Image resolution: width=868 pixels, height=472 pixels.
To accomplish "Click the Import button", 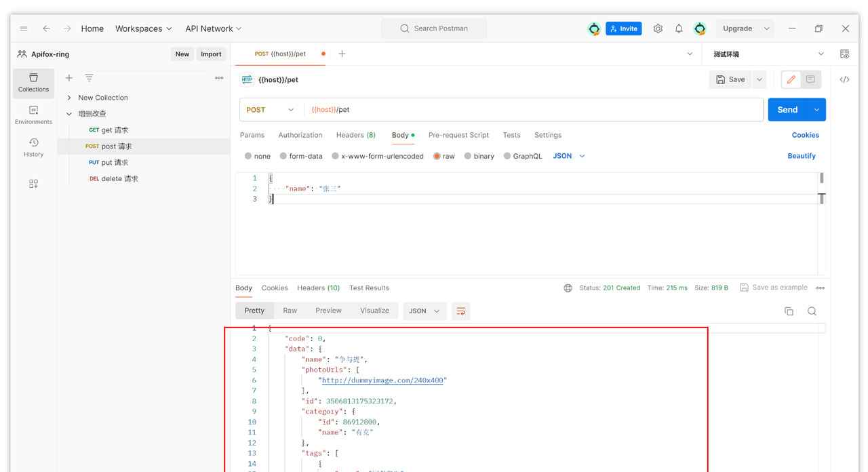I will tap(211, 54).
